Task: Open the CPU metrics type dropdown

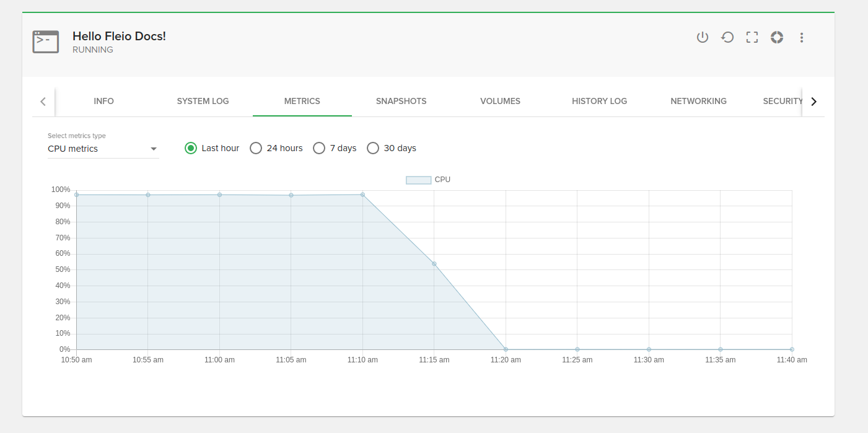Action: [x=103, y=149]
